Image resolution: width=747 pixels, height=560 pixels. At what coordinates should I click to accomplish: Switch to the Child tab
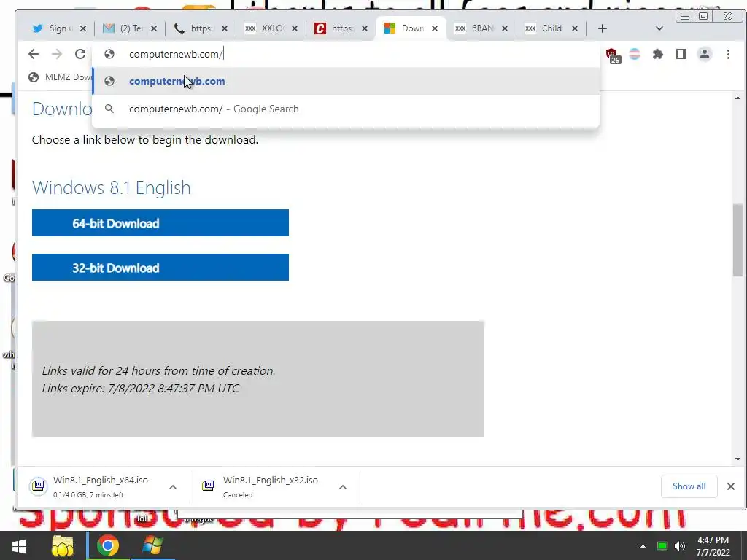pos(544,28)
